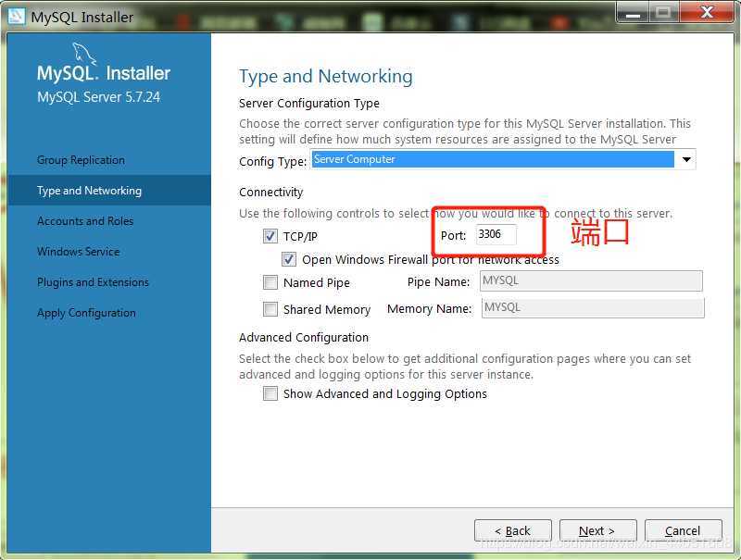Viewport: 741px width, 560px height.
Task: Click the MySQL Server 5.7.24 text
Action: click(99, 97)
